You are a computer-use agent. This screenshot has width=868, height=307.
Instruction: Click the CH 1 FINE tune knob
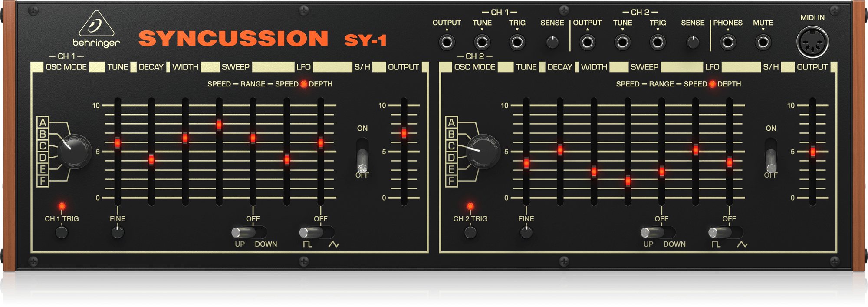(118, 232)
